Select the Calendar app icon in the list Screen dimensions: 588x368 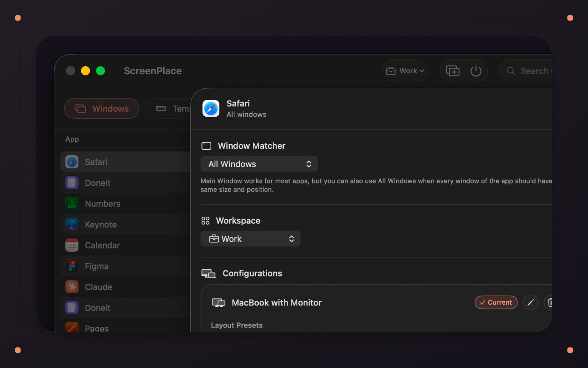coord(72,245)
